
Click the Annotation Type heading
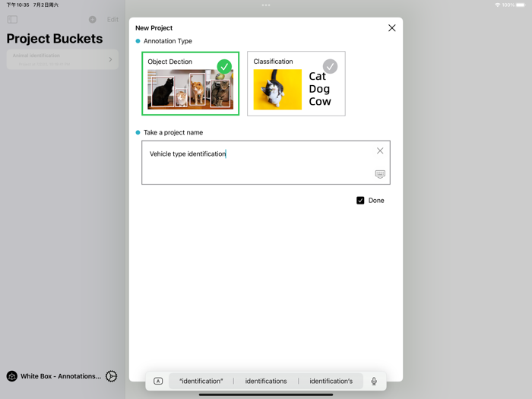168,41
